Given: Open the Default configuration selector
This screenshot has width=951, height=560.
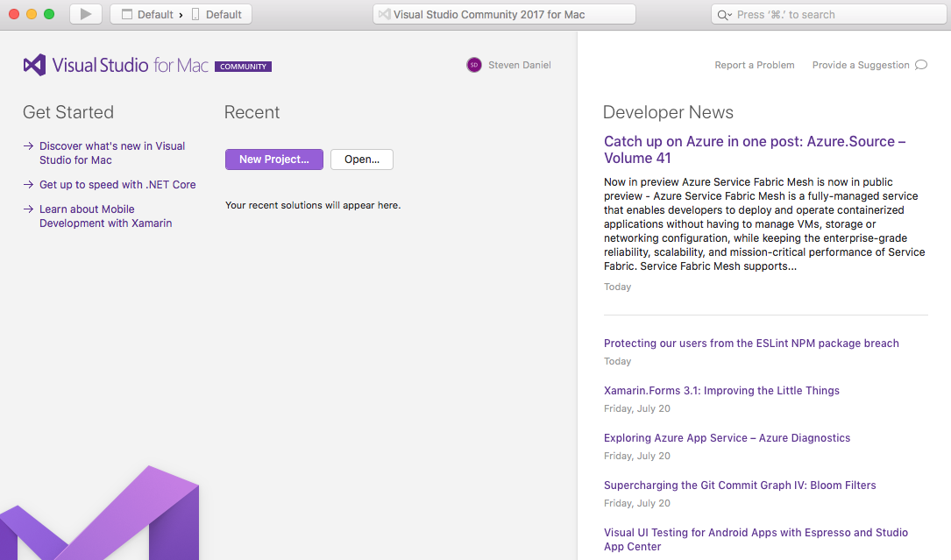Looking at the screenshot, I should (x=147, y=15).
